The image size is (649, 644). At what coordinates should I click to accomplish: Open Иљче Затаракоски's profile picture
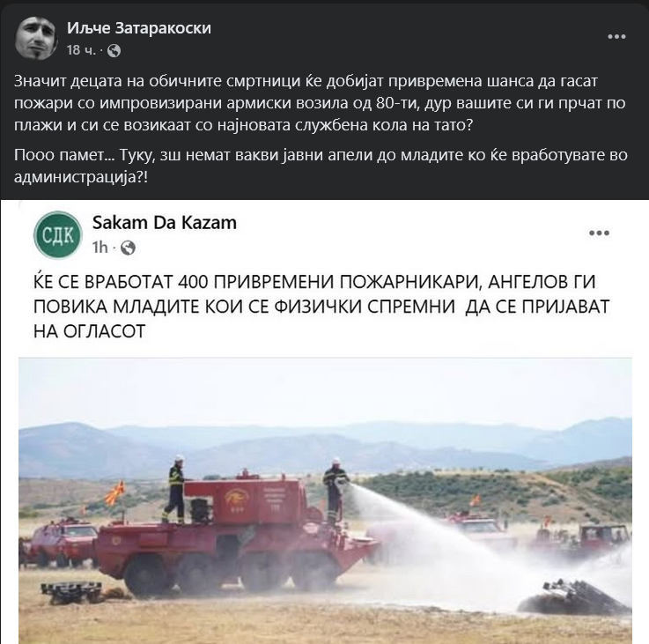click(36, 38)
